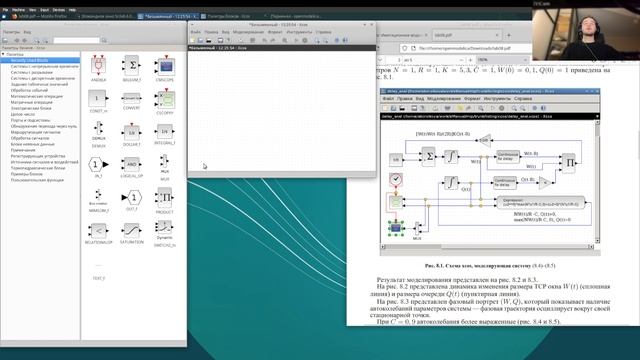Click the palette browser search field
Image resolution: width=640 pixels, height=360 pixels.
(x=76, y=40)
